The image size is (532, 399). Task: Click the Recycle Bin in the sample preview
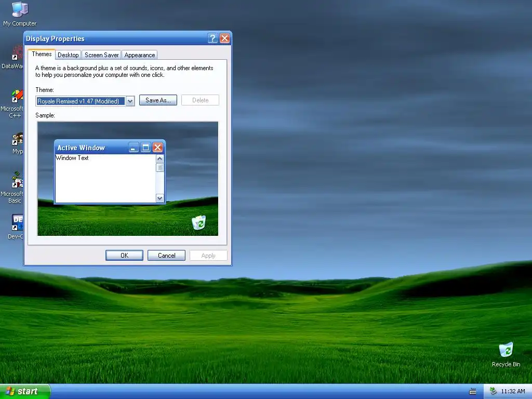pos(199,222)
